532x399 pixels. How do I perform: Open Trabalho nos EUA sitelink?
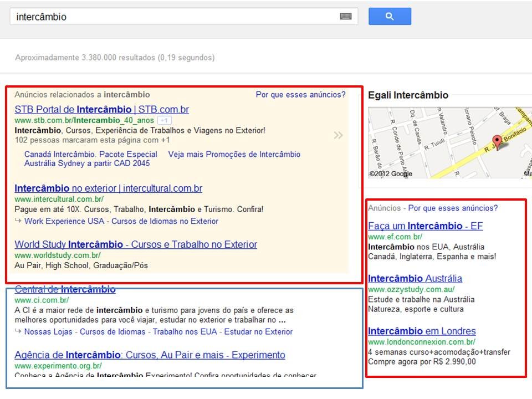[x=185, y=332]
